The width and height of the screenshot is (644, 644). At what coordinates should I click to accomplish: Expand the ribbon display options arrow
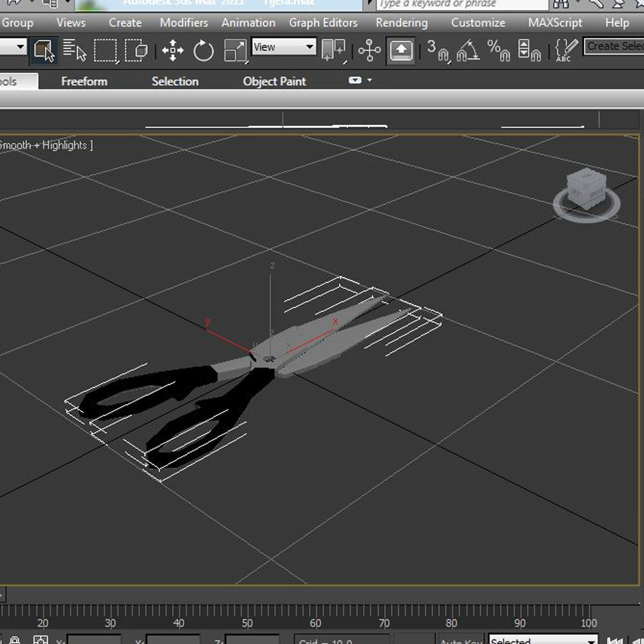[369, 80]
